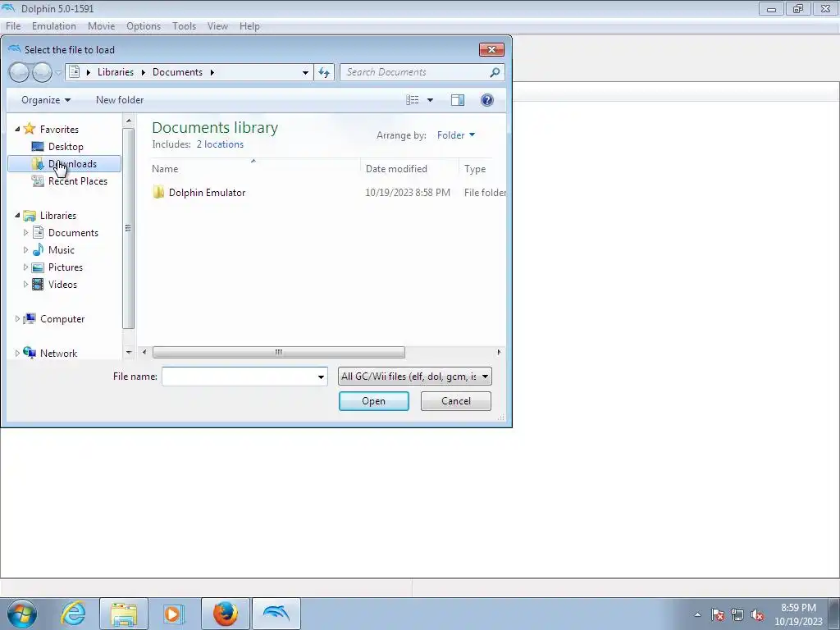Screen dimensions: 840x630
Task: Open the All GC/Wii files filter dropdown
Action: pos(414,376)
